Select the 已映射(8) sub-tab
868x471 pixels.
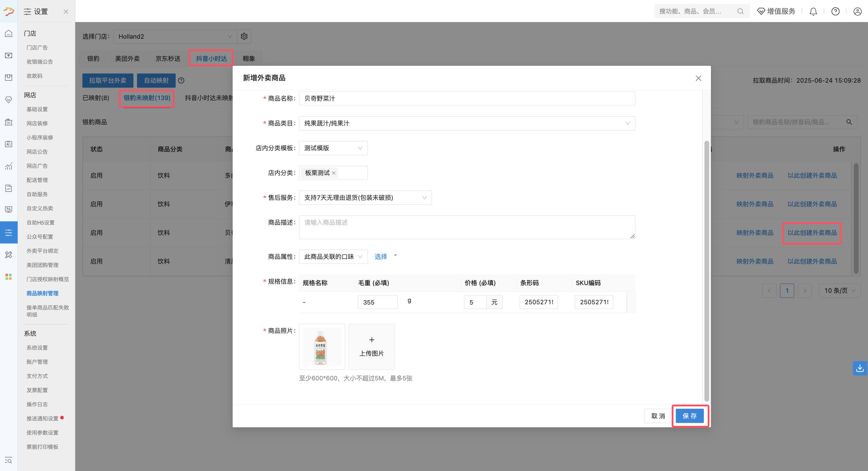click(x=96, y=98)
